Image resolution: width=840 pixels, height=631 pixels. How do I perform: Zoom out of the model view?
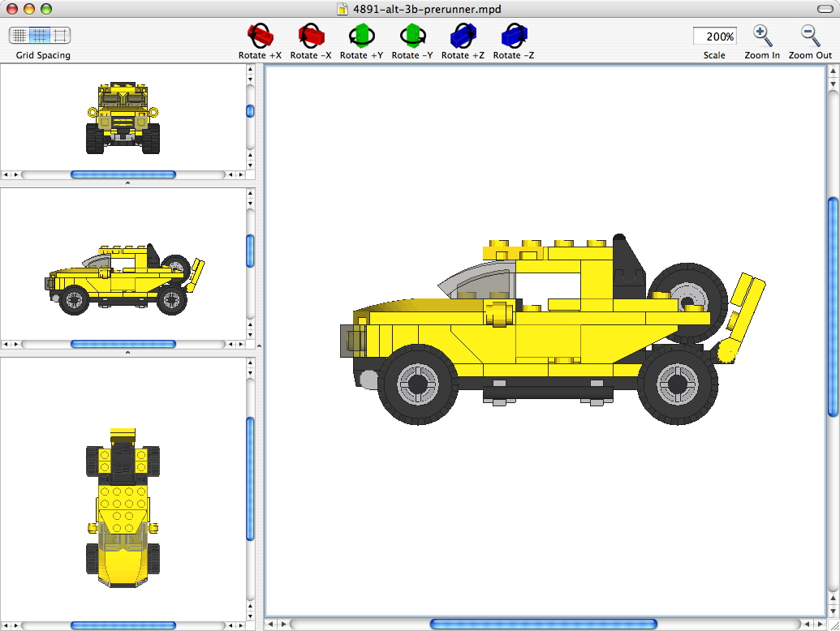pos(808,36)
